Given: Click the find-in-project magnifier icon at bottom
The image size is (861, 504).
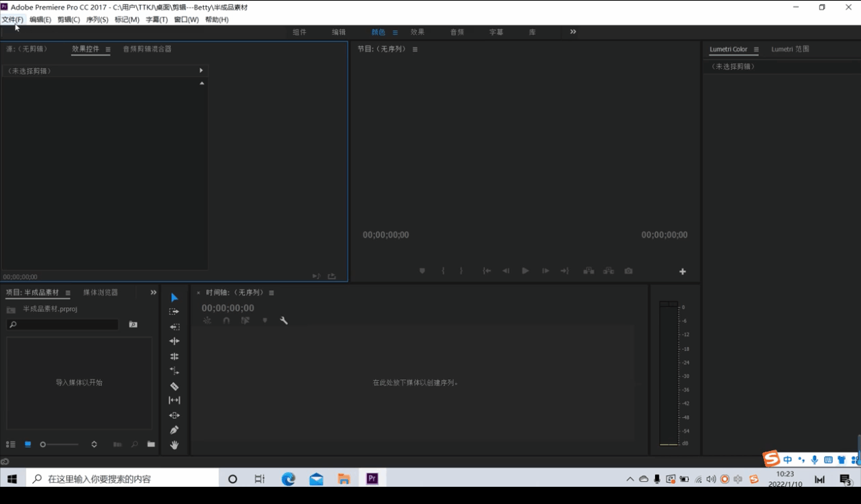Looking at the screenshot, I should (x=134, y=445).
